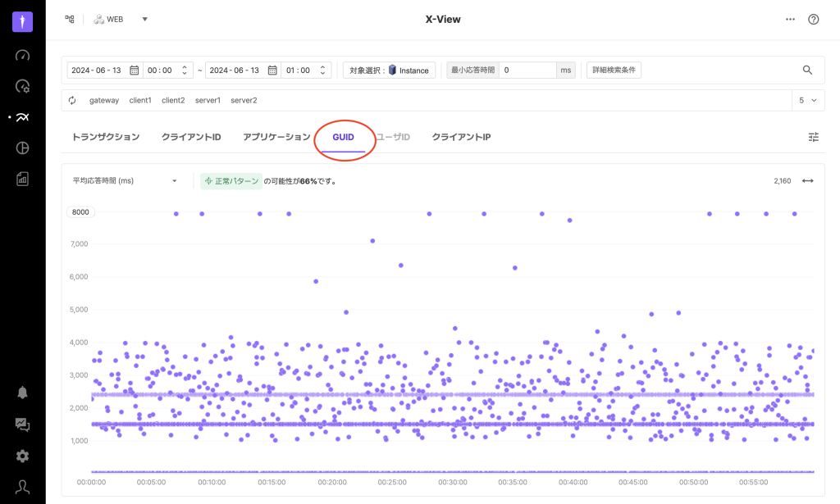This screenshot has width=840, height=504.
Task: Expand the instance count dropdown showing 5
Action: (808, 100)
